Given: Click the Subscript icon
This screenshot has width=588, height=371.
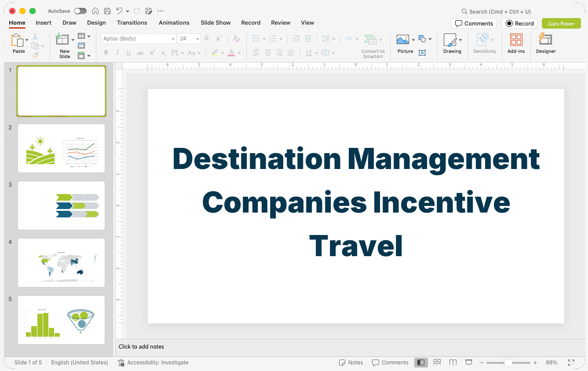Looking at the screenshot, I should (x=164, y=53).
